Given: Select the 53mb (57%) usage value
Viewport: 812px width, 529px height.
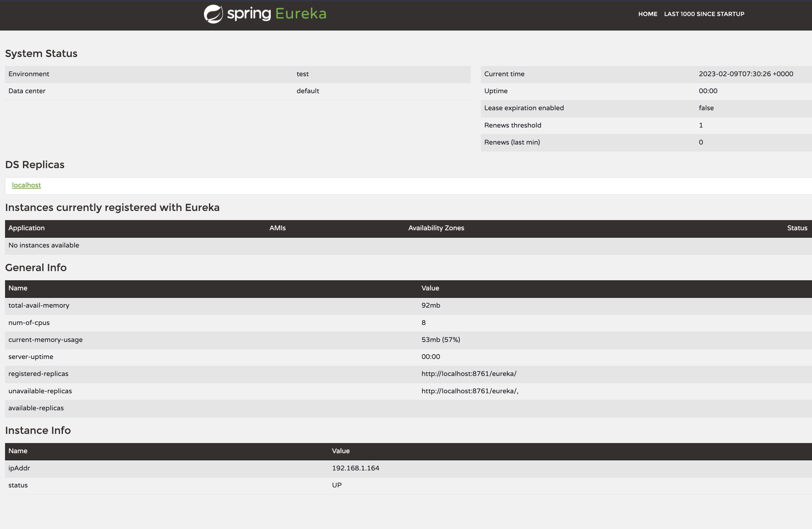Looking at the screenshot, I should pyautogui.click(x=440, y=340).
